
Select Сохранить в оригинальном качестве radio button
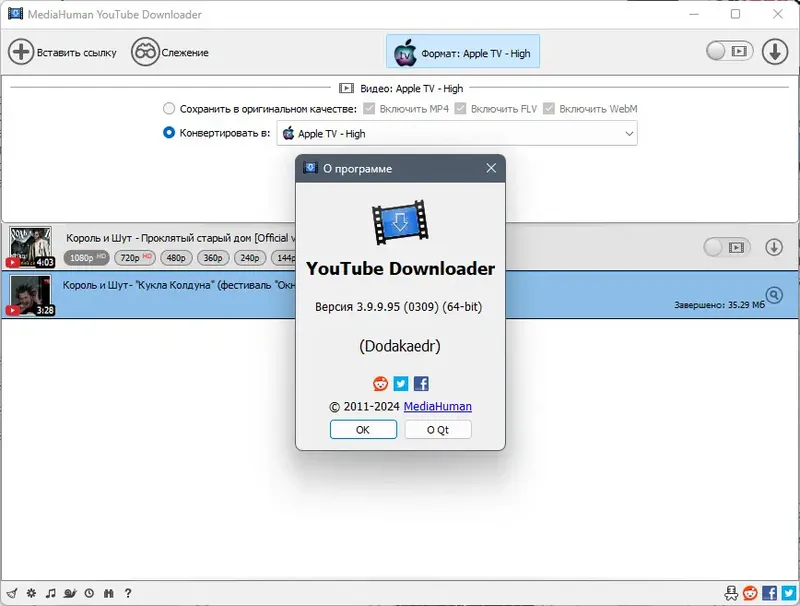169,109
